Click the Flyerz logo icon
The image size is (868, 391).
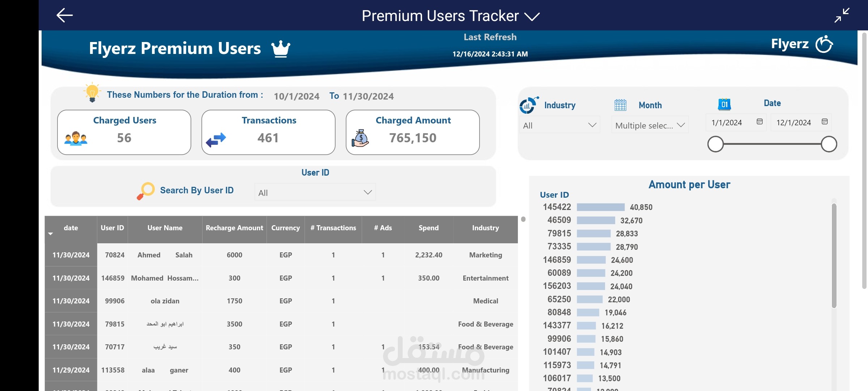pos(824,44)
